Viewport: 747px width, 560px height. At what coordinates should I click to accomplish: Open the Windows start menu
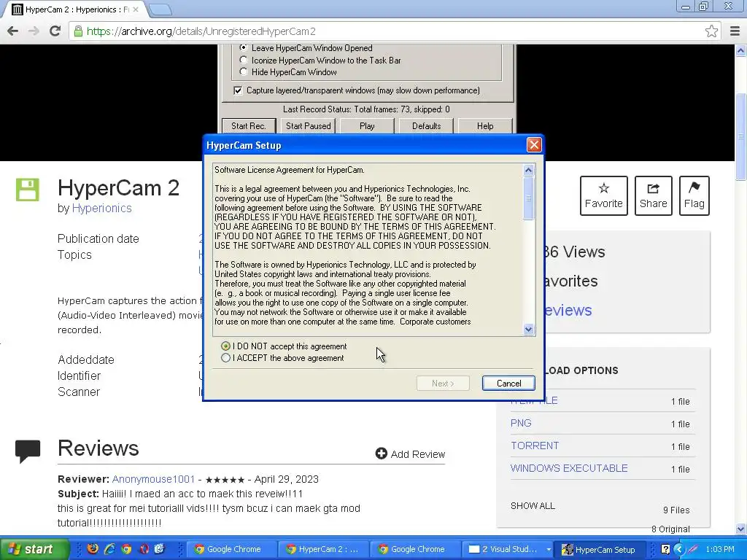coord(34,549)
